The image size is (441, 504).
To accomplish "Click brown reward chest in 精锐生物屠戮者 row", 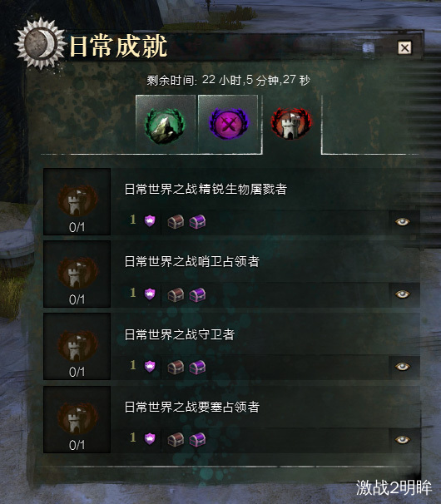I will pyautogui.click(x=176, y=222).
